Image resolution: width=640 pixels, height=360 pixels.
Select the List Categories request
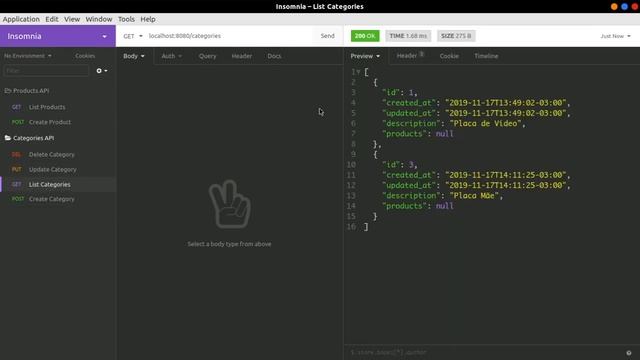[x=58, y=184]
